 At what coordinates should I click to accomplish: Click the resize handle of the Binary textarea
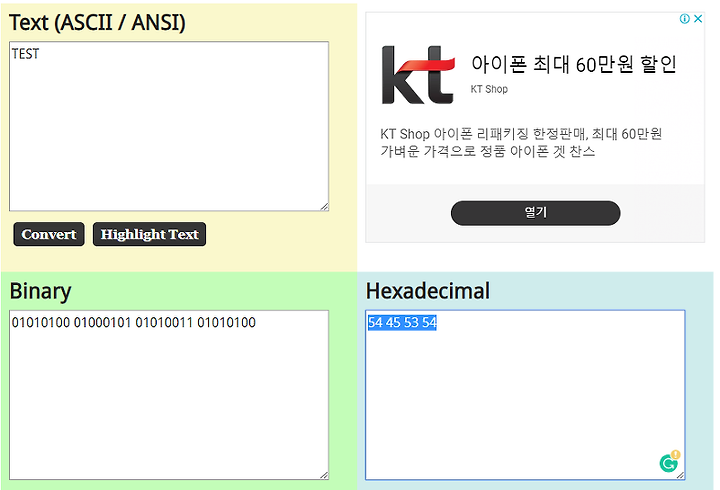324,475
